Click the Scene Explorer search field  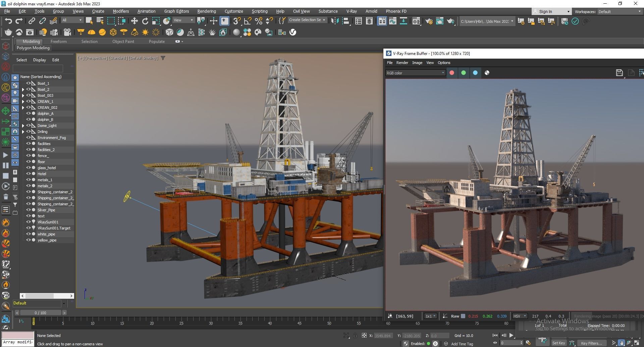(38, 68)
